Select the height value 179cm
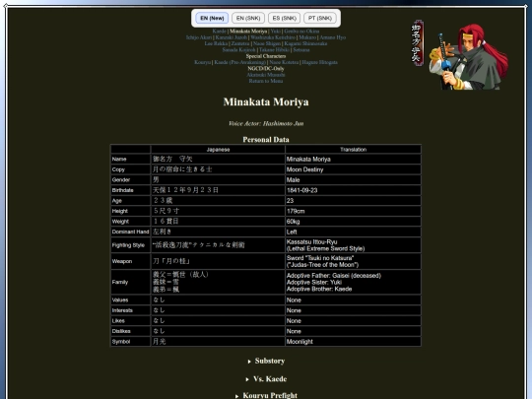The width and height of the screenshot is (532, 399). (354, 211)
